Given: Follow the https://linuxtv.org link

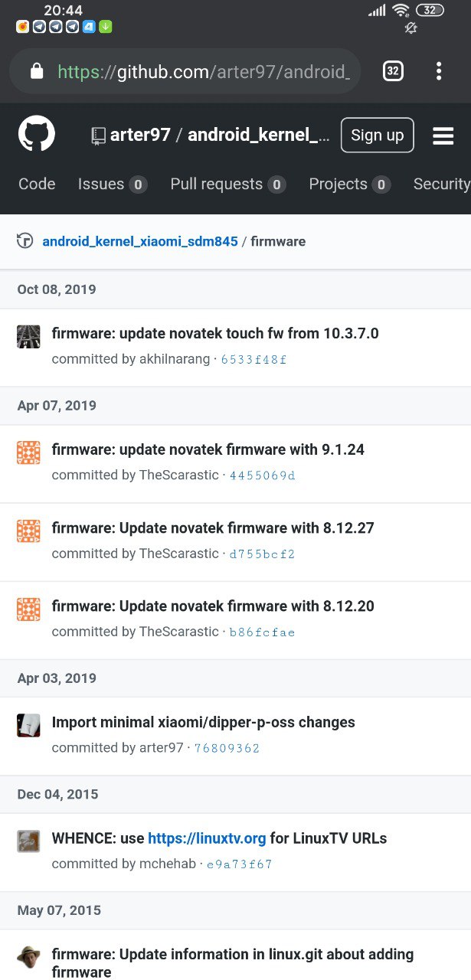Looking at the screenshot, I should coord(207,838).
